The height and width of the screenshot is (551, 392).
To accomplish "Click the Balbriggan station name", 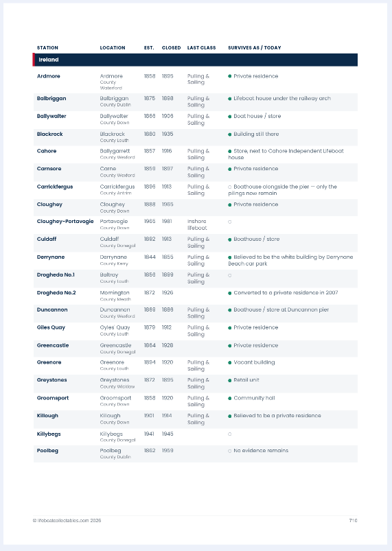I will pyautogui.click(x=51, y=98).
